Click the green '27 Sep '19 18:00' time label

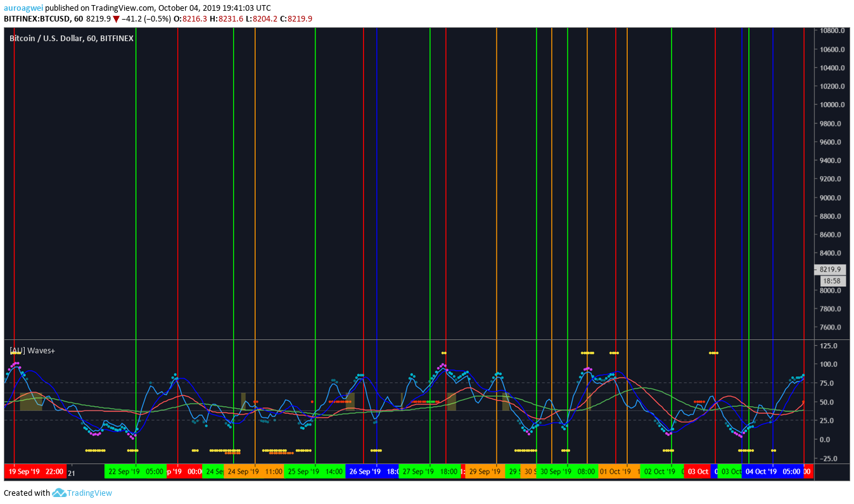tap(430, 472)
